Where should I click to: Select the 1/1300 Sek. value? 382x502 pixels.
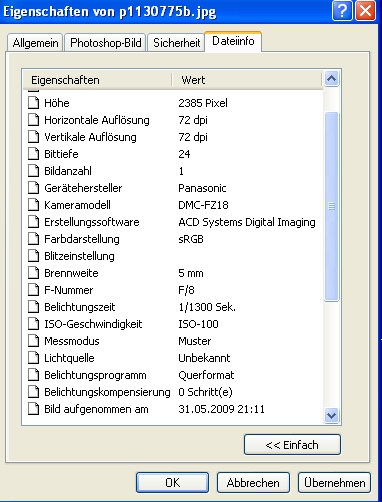tap(207, 307)
